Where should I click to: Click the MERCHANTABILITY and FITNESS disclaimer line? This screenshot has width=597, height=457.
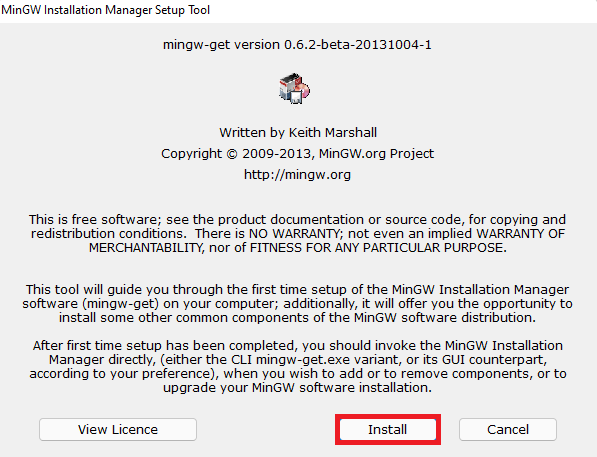click(298, 248)
